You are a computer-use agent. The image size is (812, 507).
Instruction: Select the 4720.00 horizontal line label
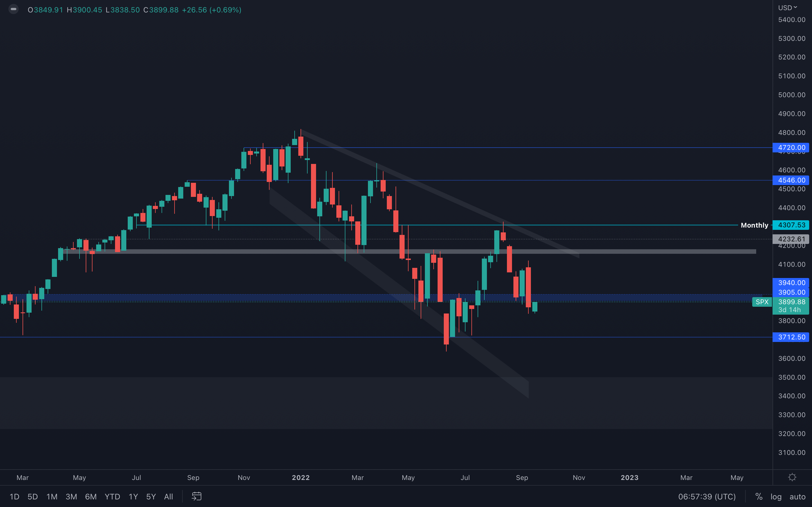coord(791,148)
